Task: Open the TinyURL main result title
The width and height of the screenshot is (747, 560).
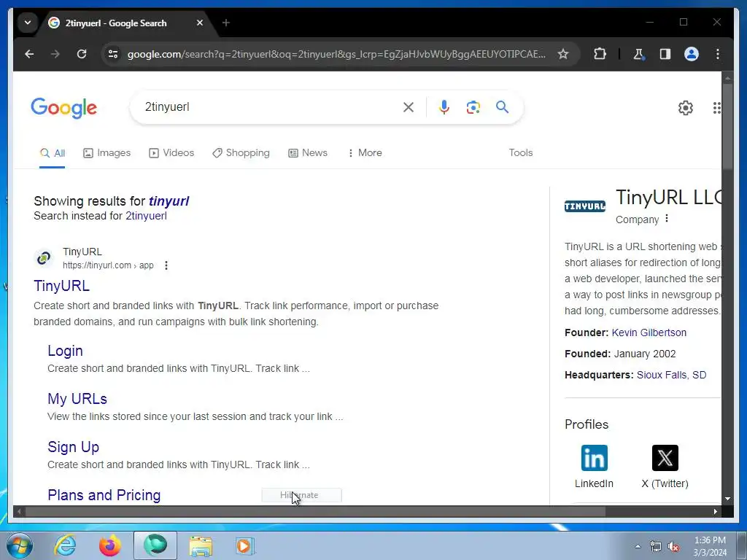Action: click(61, 286)
